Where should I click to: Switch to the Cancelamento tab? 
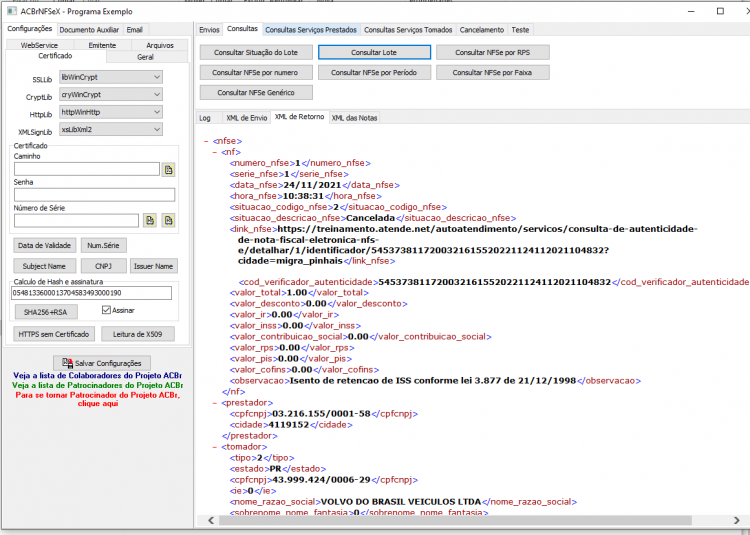click(482, 30)
